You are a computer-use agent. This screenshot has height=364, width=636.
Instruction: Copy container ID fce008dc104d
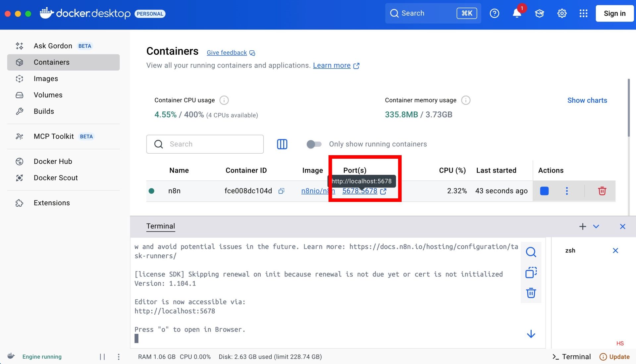tap(281, 191)
